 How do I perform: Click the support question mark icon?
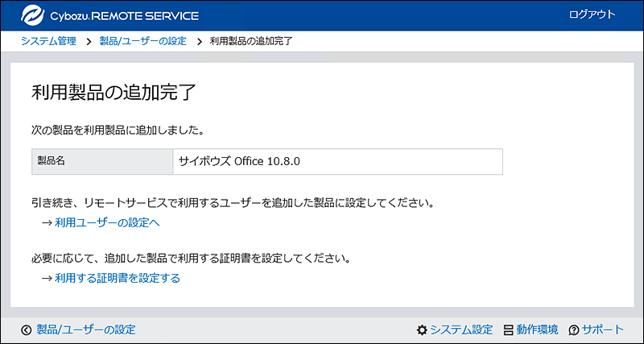coord(574,330)
